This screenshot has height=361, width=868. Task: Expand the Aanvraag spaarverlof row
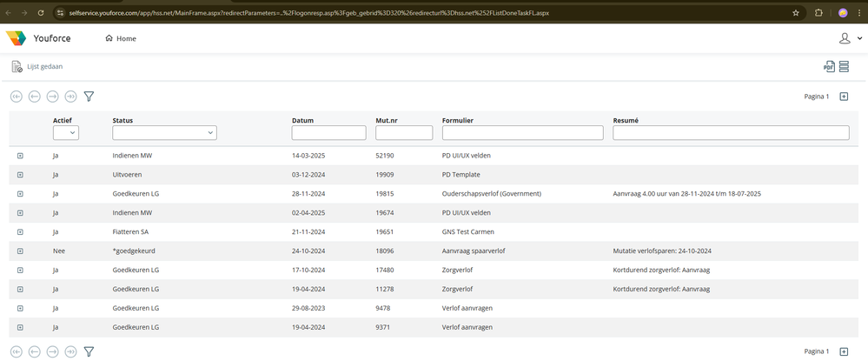20,251
